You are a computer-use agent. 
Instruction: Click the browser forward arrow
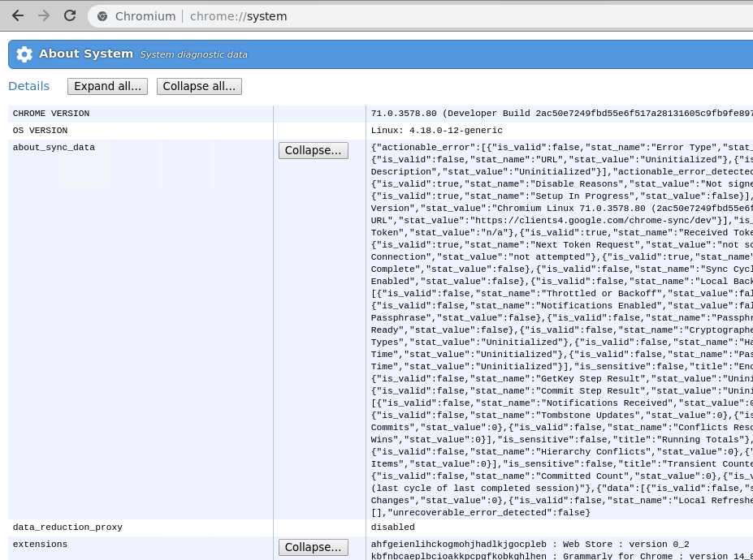[x=44, y=16]
